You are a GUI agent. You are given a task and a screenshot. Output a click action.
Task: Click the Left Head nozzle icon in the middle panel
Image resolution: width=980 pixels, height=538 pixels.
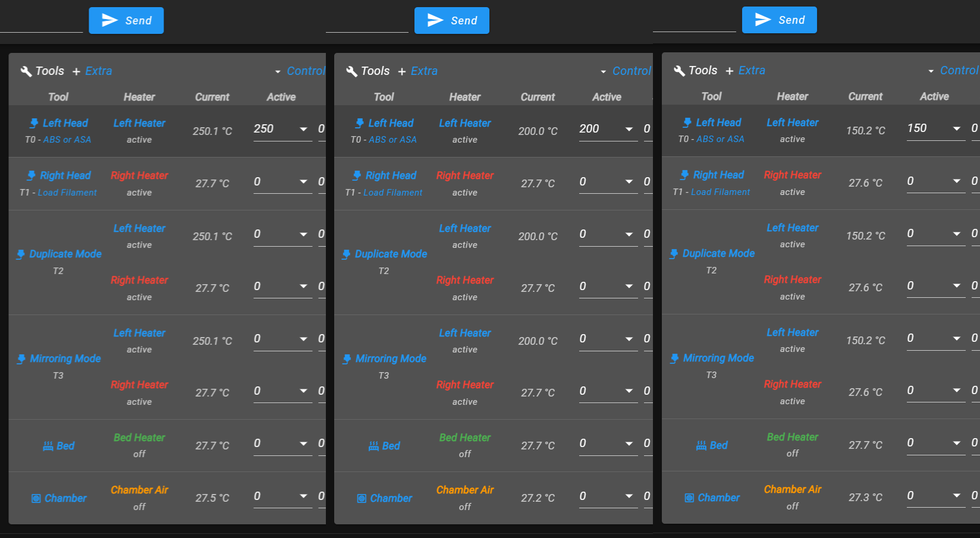pyautogui.click(x=359, y=123)
